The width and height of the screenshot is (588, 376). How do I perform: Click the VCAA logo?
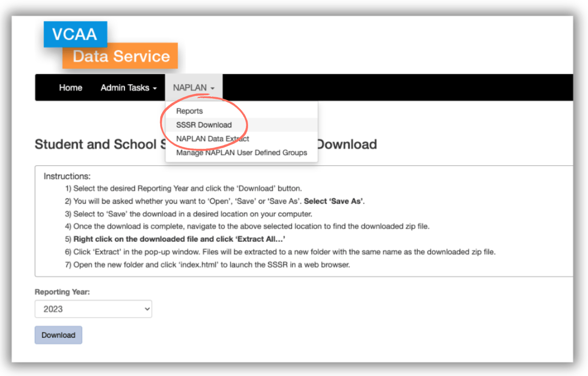click(75, 34)
